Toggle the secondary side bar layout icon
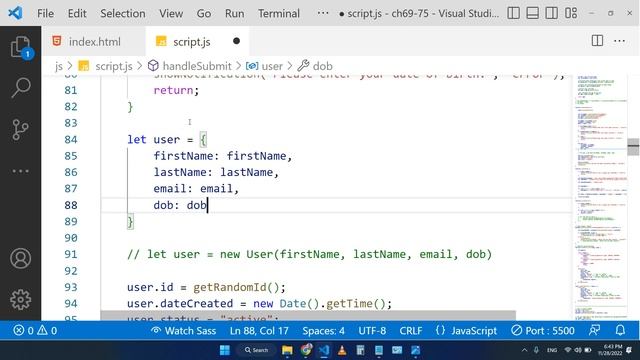The width and height of the screenshot is (640, 360). coord(551,13)
